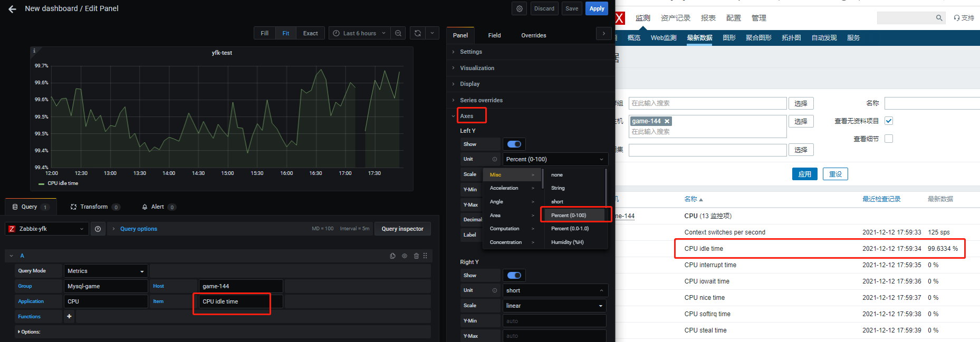The image size is (980, 342).
Task: Expand the Settings section
Action: (x=471, y=52)
